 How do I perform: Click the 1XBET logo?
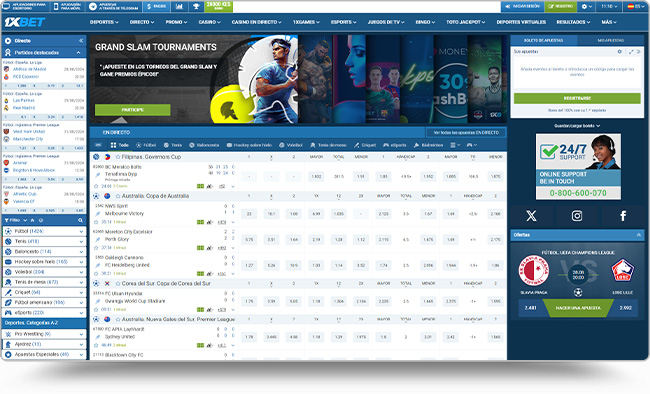point(24,22)
